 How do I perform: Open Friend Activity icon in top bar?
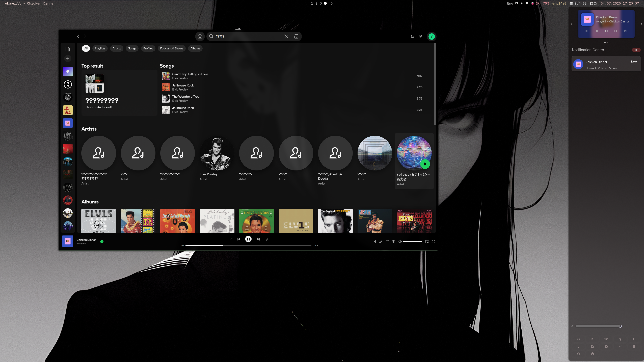coord(420,37)
